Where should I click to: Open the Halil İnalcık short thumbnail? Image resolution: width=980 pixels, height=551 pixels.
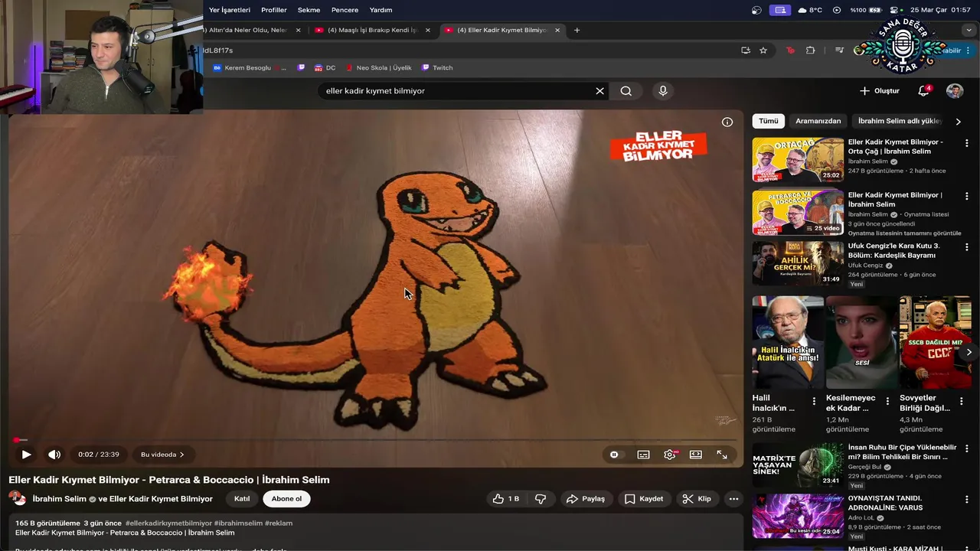tap(788, 342)
